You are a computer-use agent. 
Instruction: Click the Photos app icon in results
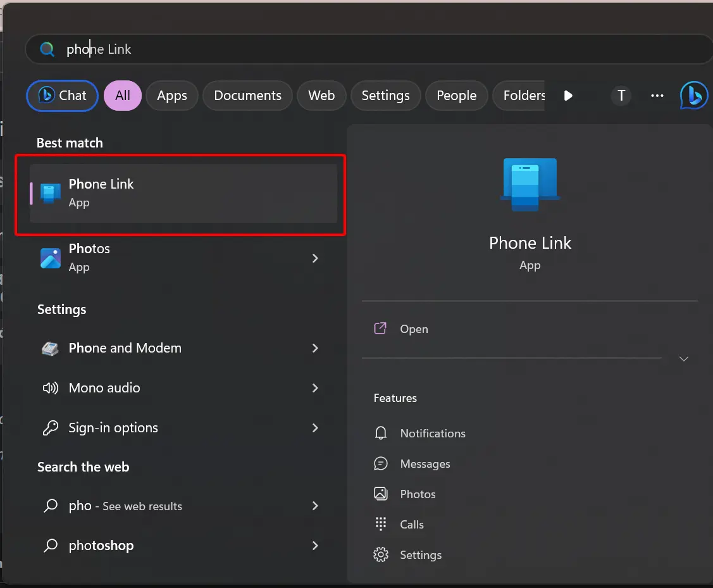coord(51,258)
